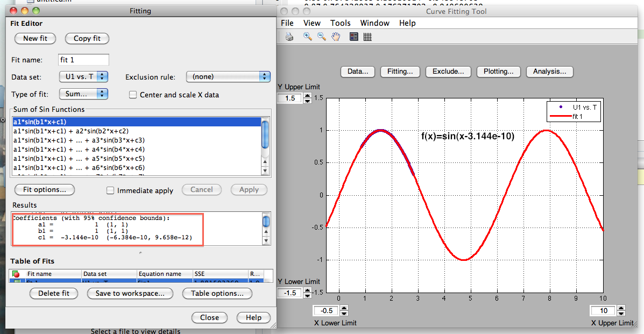The image size is (644, 334).
Task: Activate the pan hand tool
Action: tap(336, 37)
